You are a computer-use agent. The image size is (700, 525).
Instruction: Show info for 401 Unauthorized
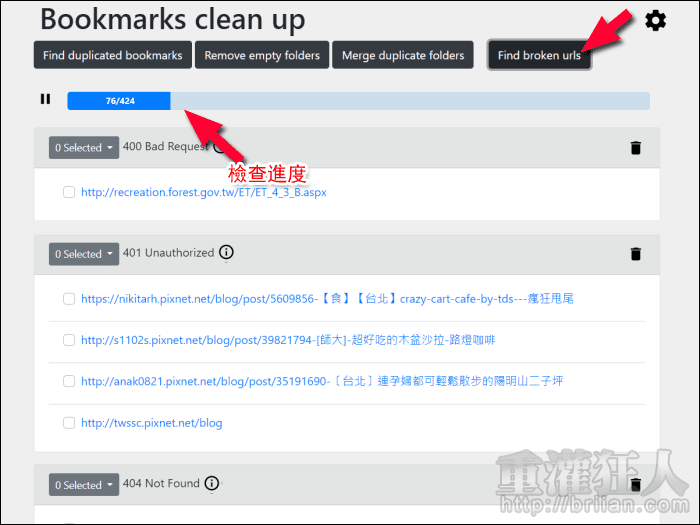click(x=226, y=252)
